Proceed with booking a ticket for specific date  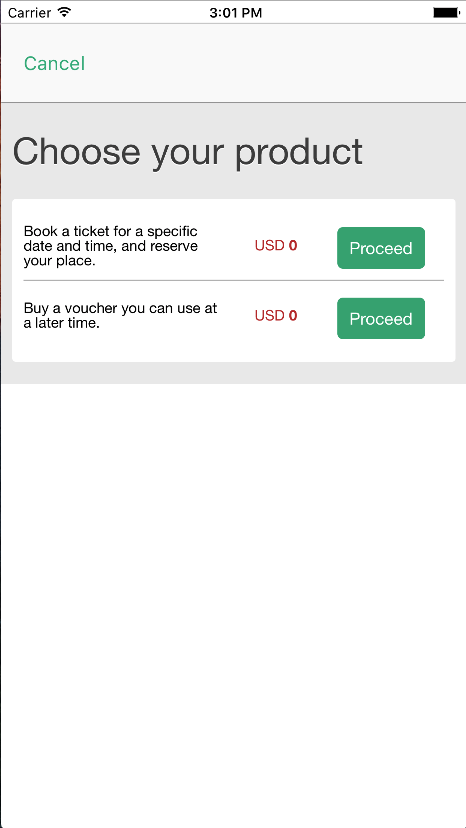(381, 248)
